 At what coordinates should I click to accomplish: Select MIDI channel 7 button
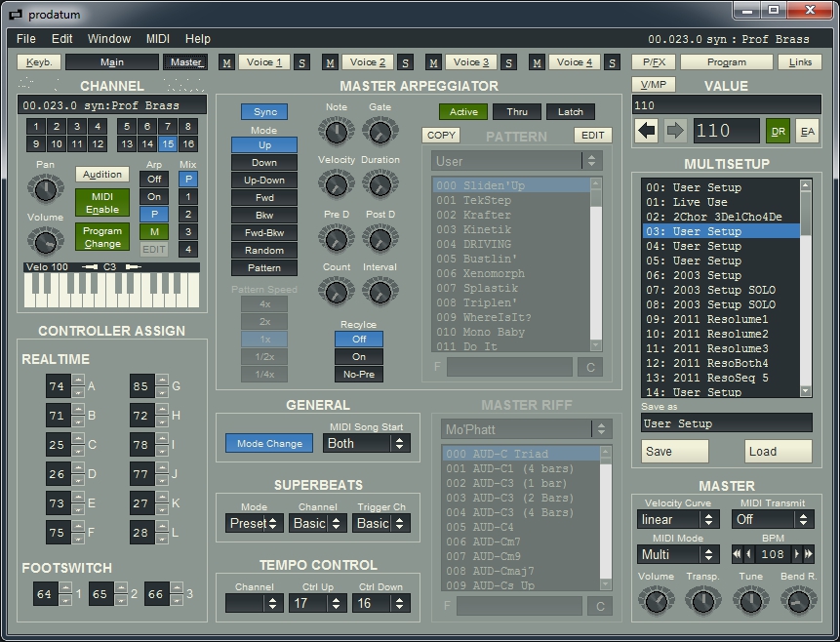pyautogui.click(x=168, y=127)
